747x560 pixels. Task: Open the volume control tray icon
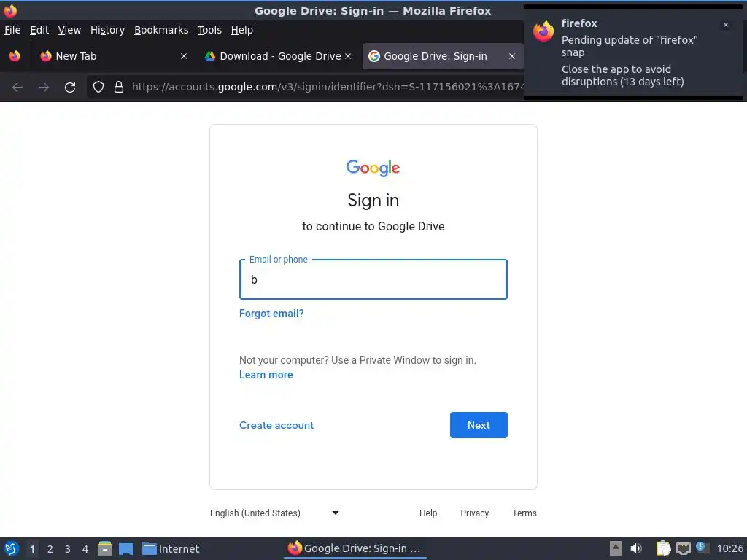pyautogui.click(x=636, y=548)
